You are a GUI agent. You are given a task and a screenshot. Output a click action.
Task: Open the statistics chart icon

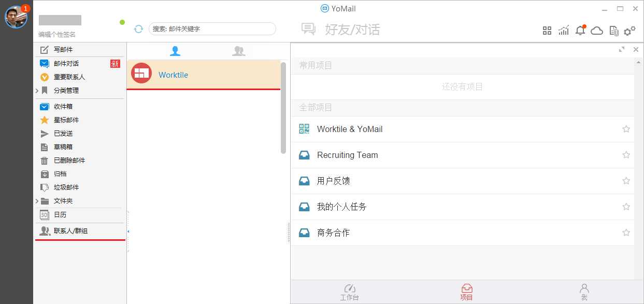564,31
